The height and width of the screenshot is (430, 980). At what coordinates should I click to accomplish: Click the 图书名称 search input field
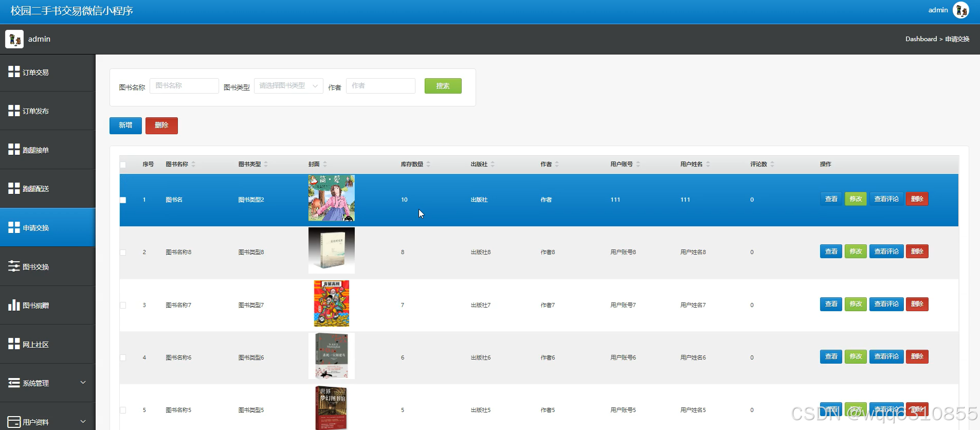pyautogui.click(x=184, y=86)
